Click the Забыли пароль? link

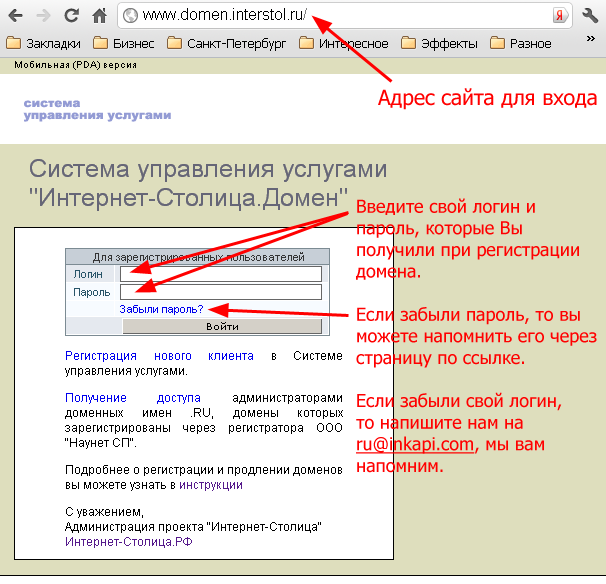(161, 309)
